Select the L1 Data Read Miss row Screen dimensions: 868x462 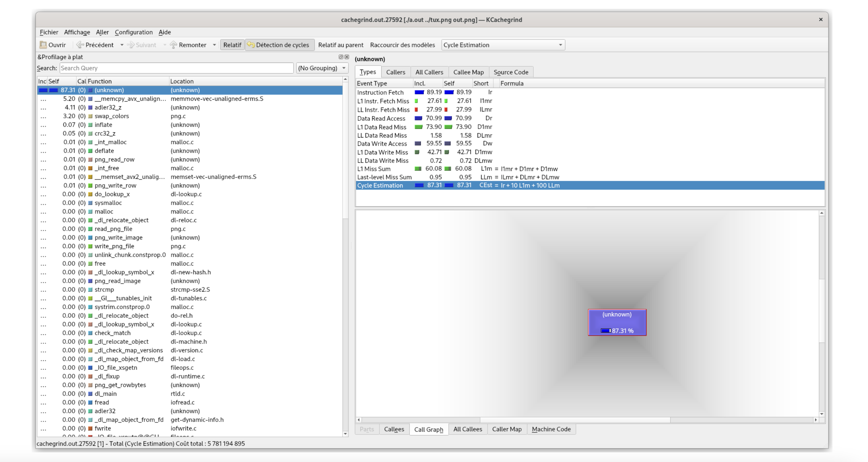tap(590, 127)
